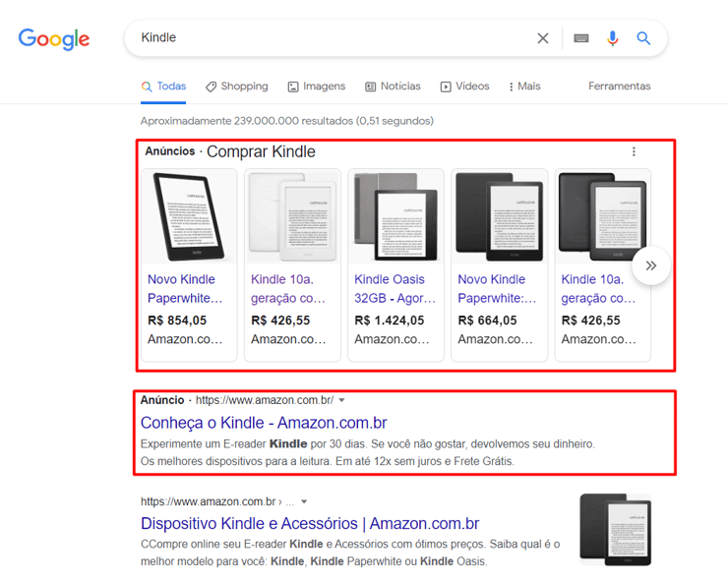Open Ferramentas search tools
Image resolution: width=728 pixels, height=584 pixels.
coord(620,87)
